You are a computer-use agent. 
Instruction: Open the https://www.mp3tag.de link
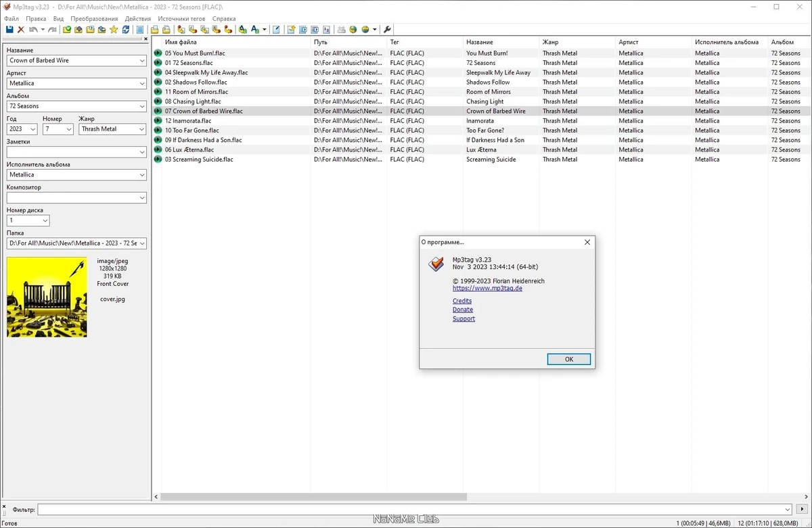point(487,288)
